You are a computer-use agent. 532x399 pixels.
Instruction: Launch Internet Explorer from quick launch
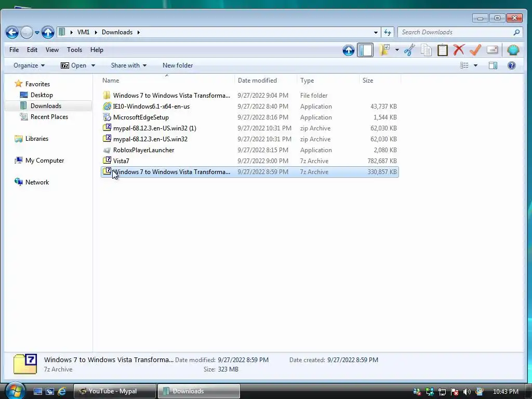(x=62, y=391)
